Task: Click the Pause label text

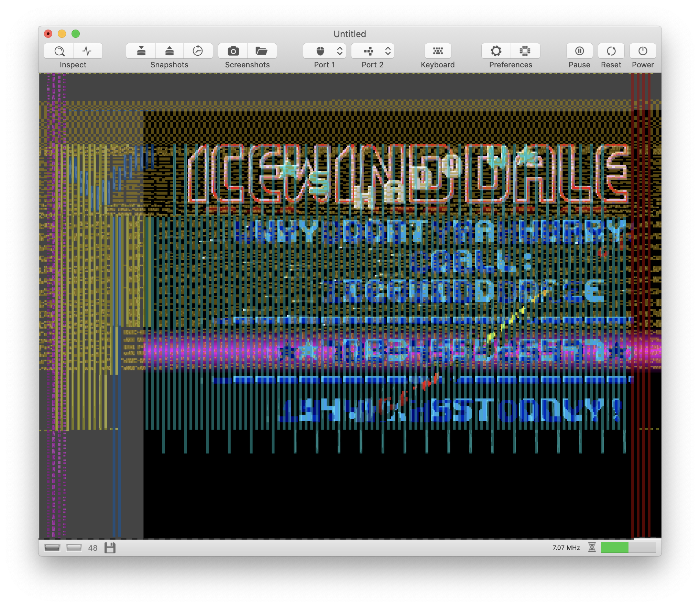Action: (580, 65)
